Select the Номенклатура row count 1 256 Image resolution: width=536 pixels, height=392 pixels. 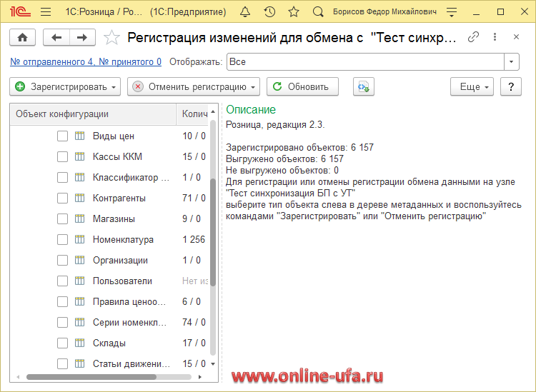point(194,239)
